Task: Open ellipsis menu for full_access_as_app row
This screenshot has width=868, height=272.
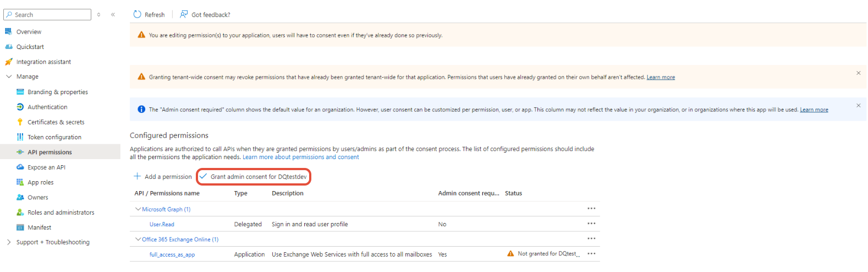Action: tap(591, 254)
